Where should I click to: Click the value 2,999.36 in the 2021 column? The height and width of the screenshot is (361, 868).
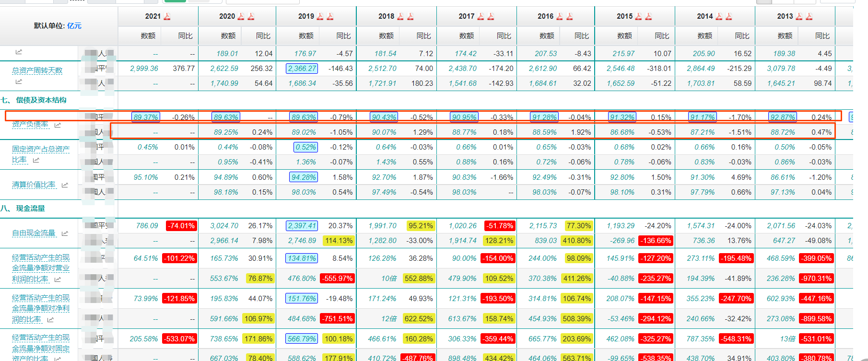pos(144,69)
